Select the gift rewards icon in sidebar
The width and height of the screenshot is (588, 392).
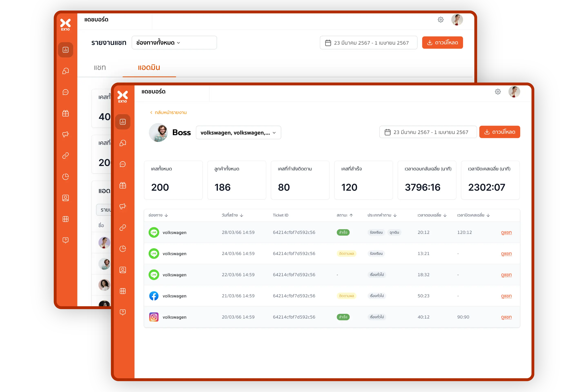122,186
